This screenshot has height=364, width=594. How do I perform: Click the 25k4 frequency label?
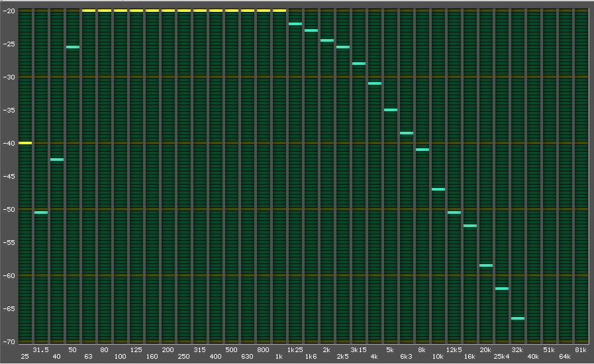click(x=502, y=357)
